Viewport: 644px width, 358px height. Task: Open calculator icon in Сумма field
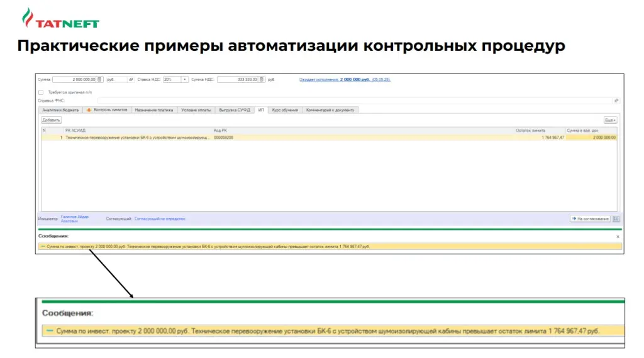(99, 80)
